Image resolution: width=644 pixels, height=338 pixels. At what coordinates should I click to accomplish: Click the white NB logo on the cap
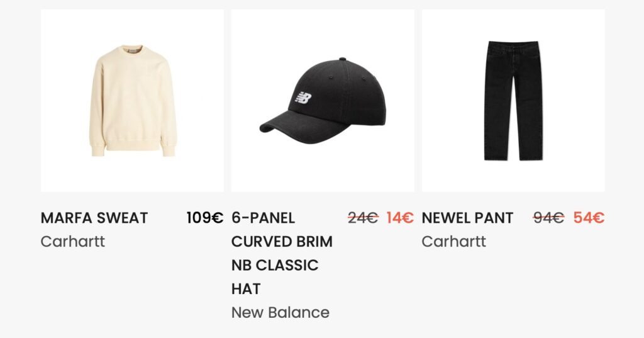[303, 98]
